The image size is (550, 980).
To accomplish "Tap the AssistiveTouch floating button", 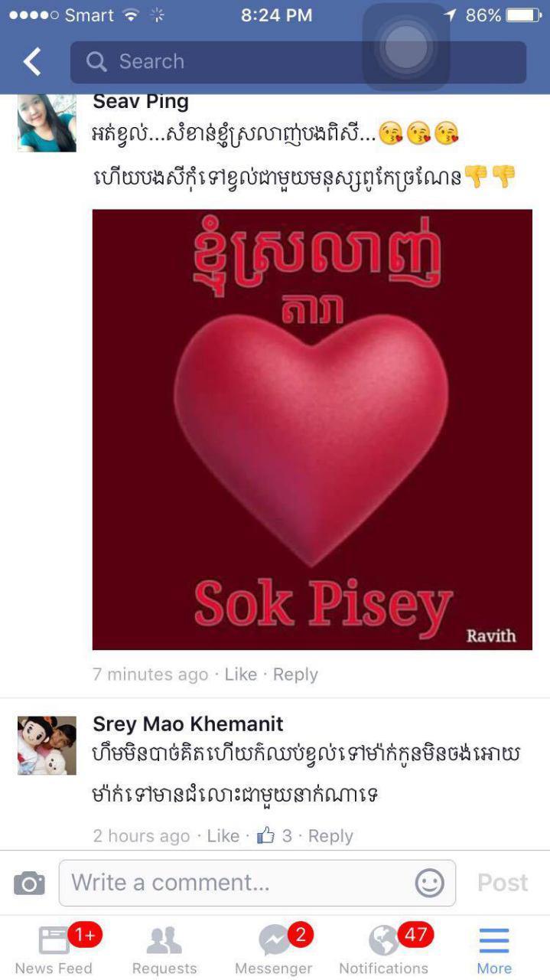I will (x=405, y=47).
